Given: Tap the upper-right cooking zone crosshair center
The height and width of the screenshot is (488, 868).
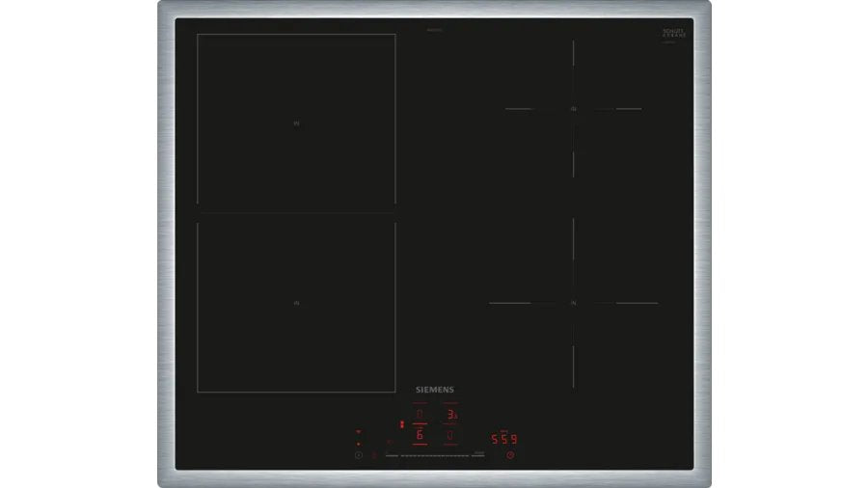Looking at the screenshot, I should 573,109.
